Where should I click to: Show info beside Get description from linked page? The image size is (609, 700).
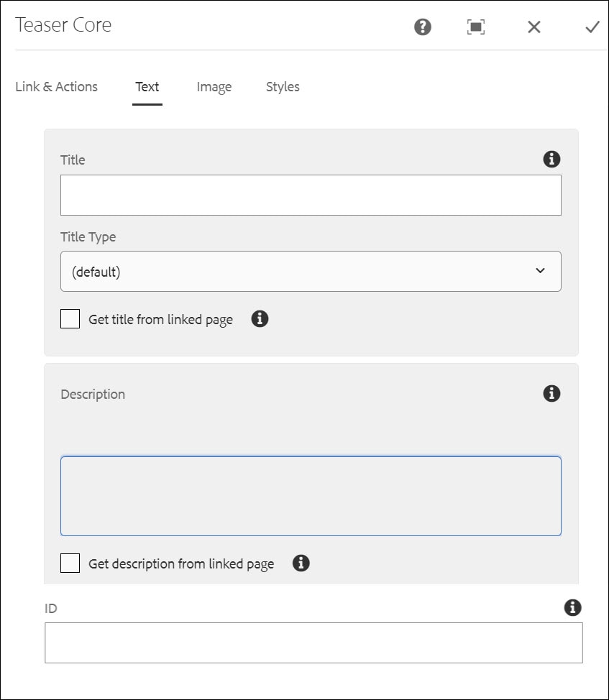(x=301, y=563)
